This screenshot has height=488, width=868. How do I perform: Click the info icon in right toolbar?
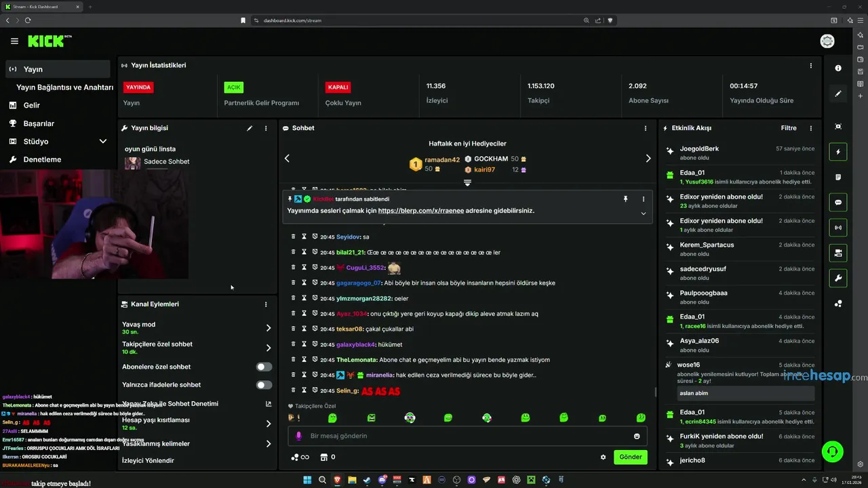838,68
